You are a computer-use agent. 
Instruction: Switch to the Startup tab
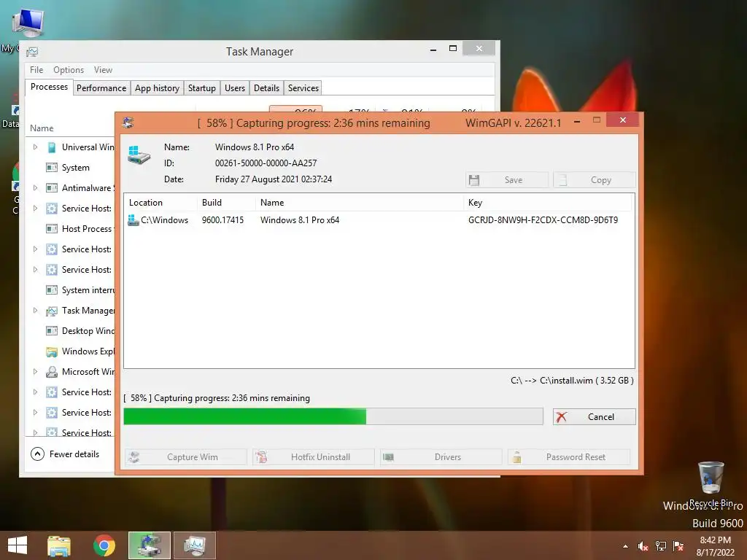(201, 88)
